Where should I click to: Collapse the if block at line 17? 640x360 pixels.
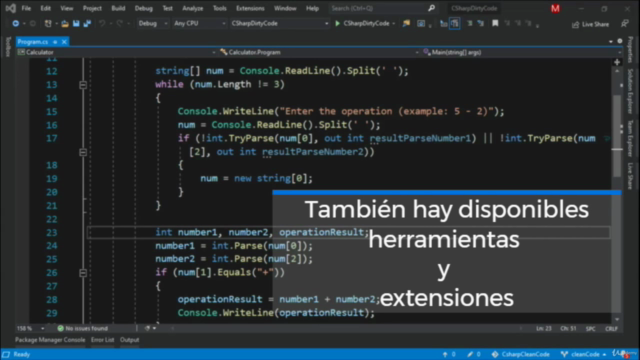coord(83,152)
